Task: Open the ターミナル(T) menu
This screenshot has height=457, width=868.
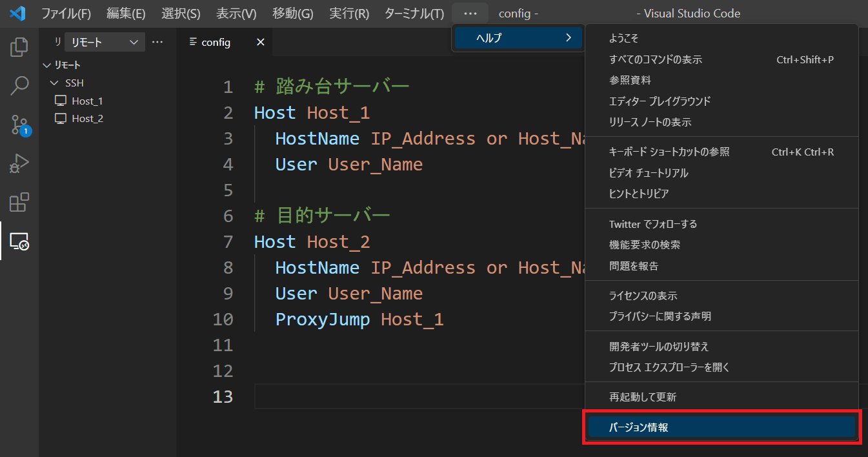Action: click(x=414, y=14)
